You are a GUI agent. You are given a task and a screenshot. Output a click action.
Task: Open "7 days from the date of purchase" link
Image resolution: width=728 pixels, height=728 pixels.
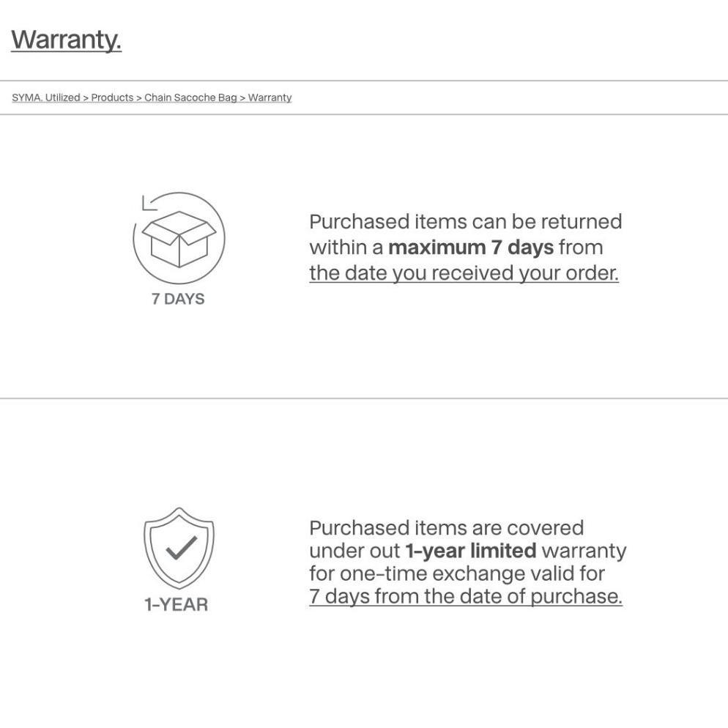coord(465,596)
